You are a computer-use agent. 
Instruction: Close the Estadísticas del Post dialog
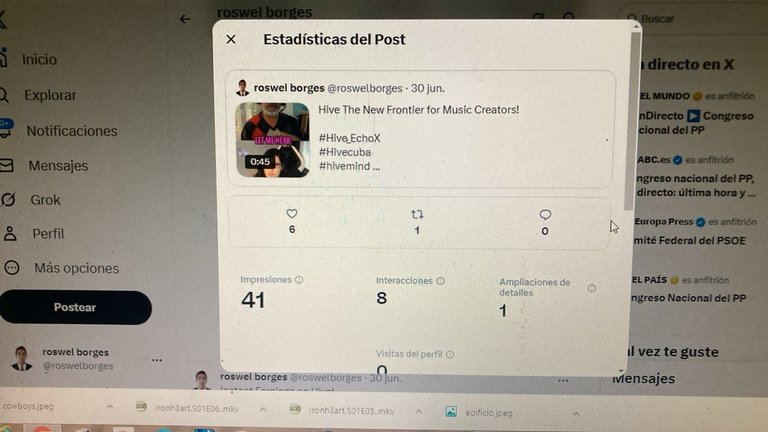(x=231, y=39)
